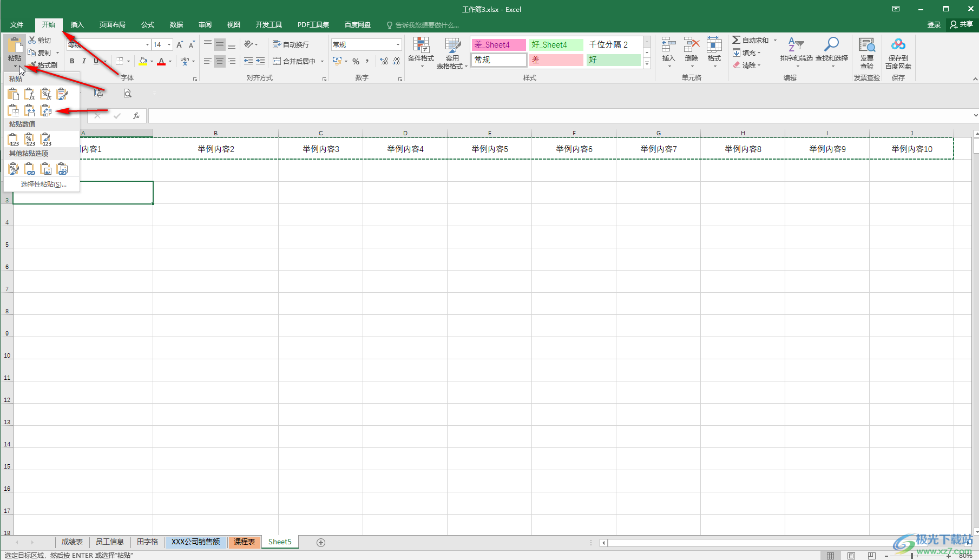Switch to the Formulas (公式) tab
979x560 pixels.
pyautogui.click(x=148, y=24)
